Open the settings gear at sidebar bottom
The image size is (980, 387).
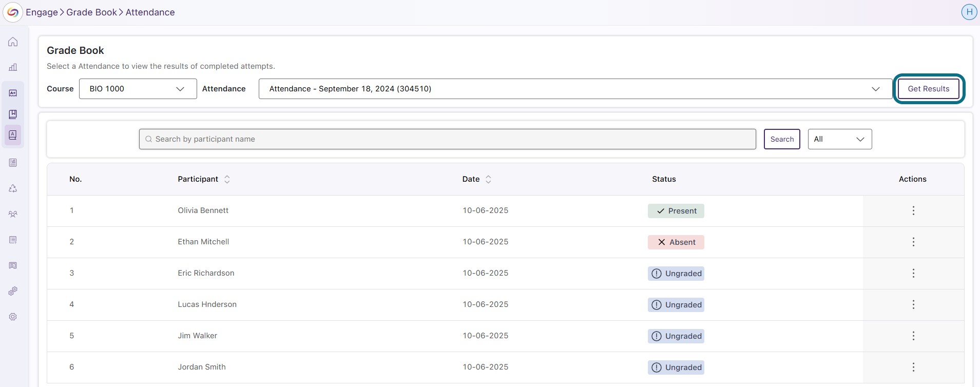[x=13, y=317]
